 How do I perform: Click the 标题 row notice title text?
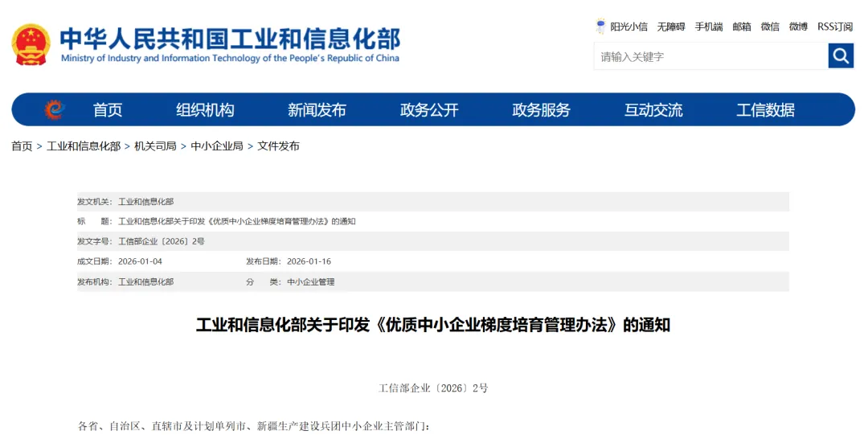tap(237, 222)
